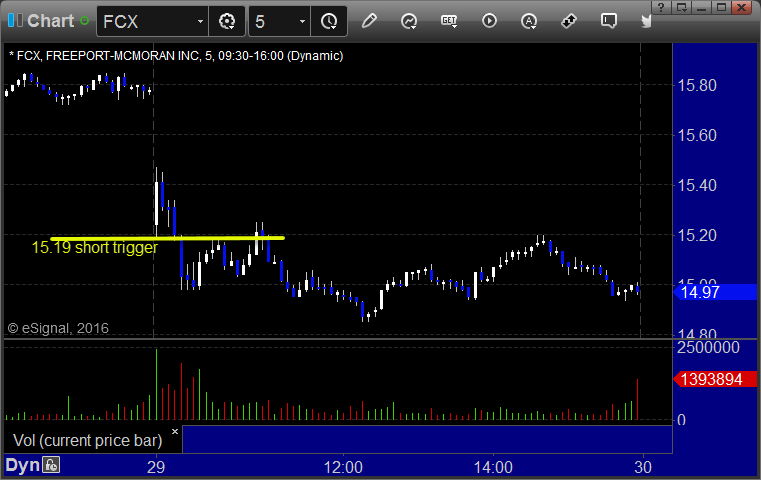Select the pencil drawing tools icon
The image size is (761, 480).
coord(369,21)
